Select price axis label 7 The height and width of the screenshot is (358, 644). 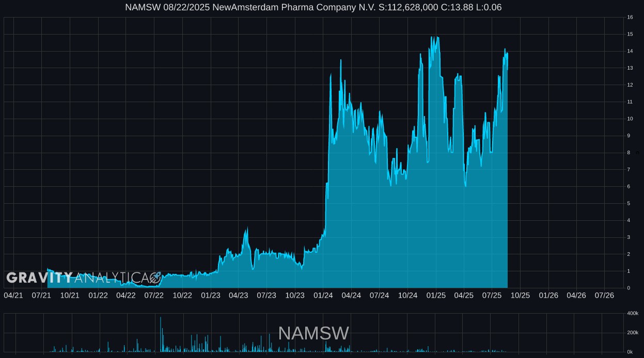tap(629, 170)
